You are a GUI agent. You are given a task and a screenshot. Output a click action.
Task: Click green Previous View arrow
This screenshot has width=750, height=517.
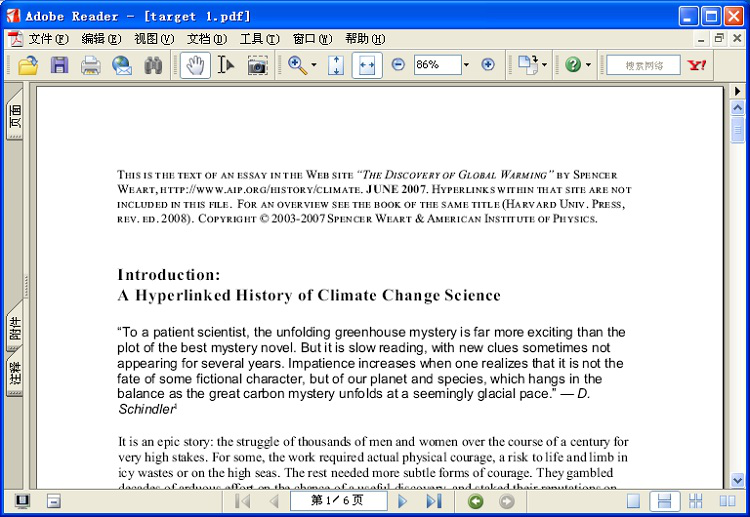pos(475,501)
